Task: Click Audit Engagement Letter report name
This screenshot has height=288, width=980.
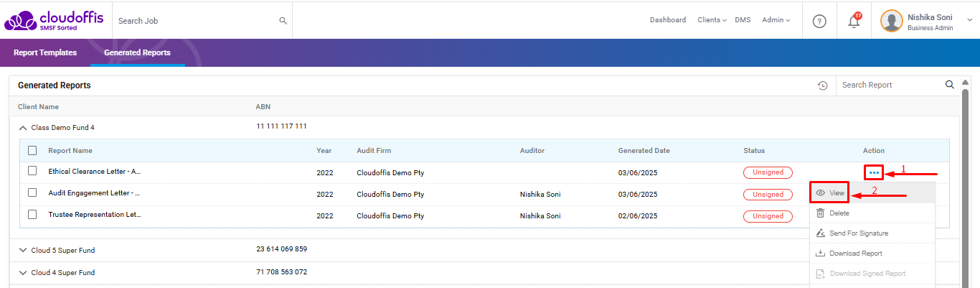Action: 94,193
